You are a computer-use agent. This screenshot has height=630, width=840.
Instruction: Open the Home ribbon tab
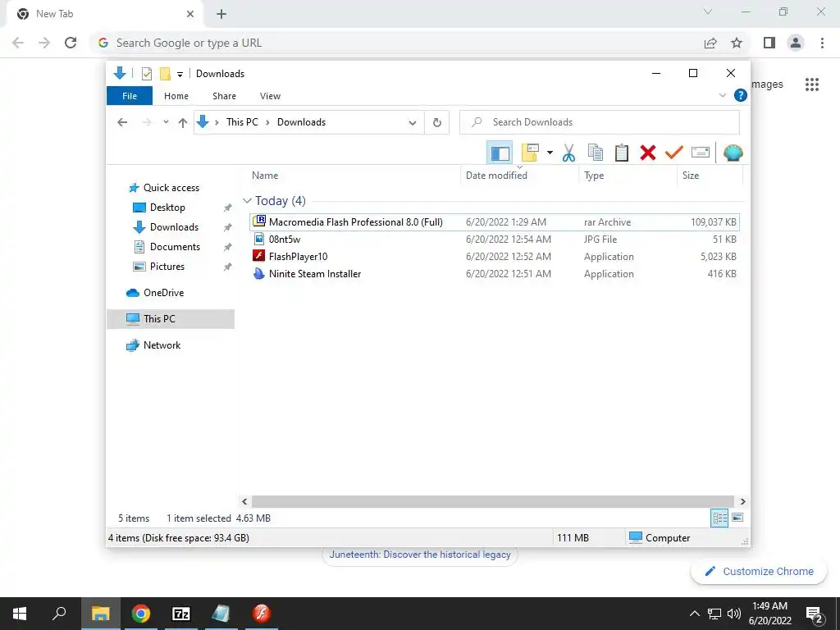pyautogui.click(x=176, y=96)
